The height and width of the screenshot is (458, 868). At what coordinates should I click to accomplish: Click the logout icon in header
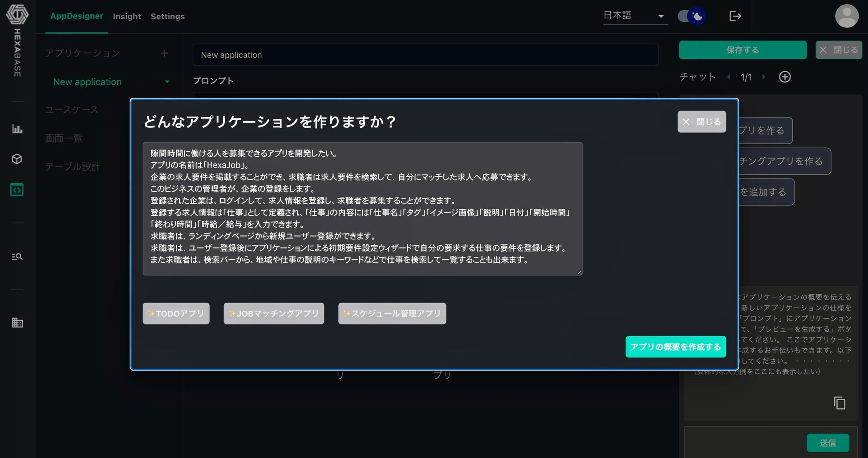coord(735,16)
